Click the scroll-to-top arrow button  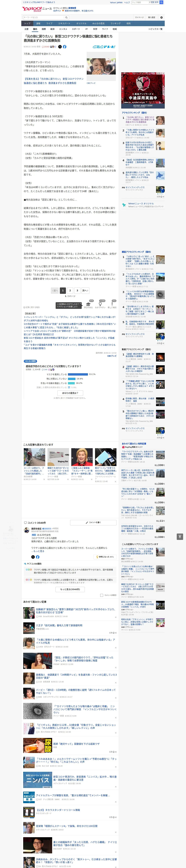click(180, 537)
